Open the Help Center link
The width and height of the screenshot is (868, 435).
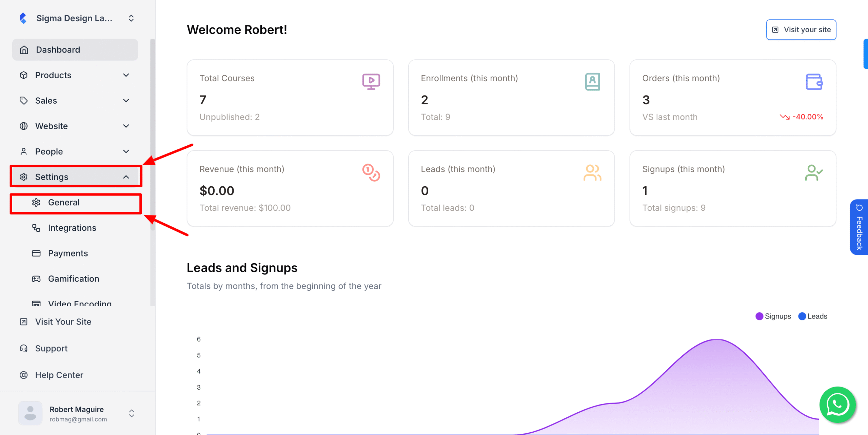pos(59,375)
